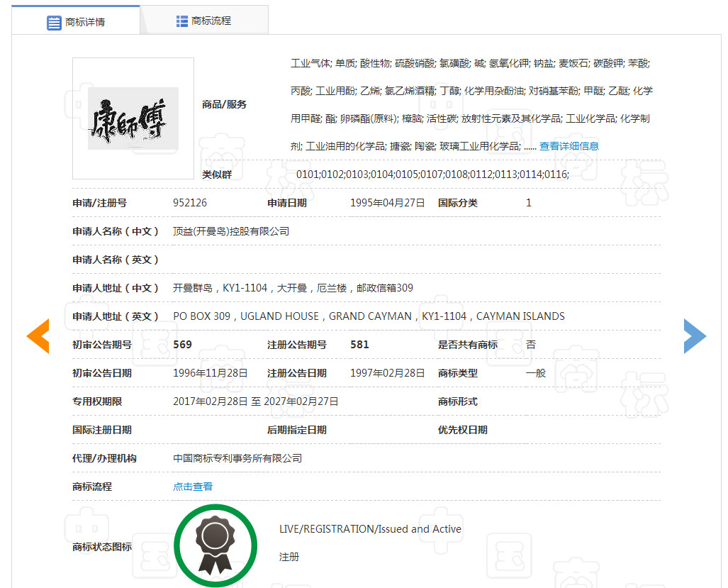Screen dimensions: 728x588
Task: Open the 查看详细信息 link
Action: coord(569,146)
